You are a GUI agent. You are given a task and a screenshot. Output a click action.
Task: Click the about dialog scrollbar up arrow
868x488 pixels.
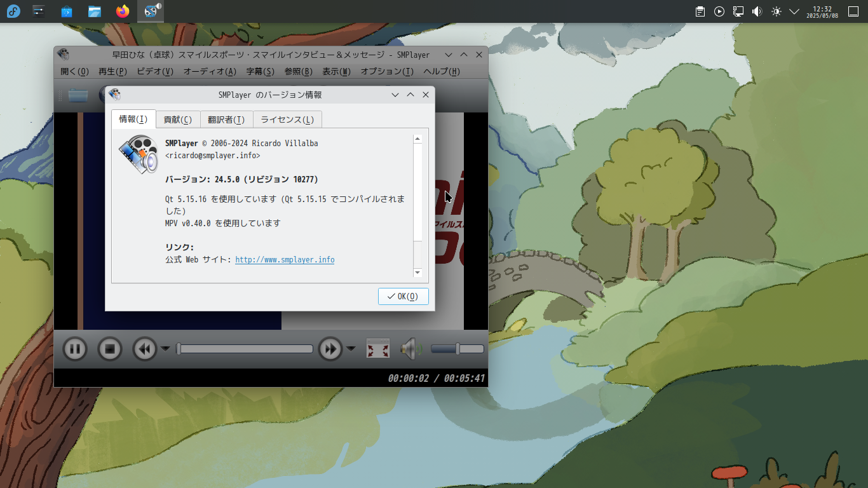coord(417,139)
